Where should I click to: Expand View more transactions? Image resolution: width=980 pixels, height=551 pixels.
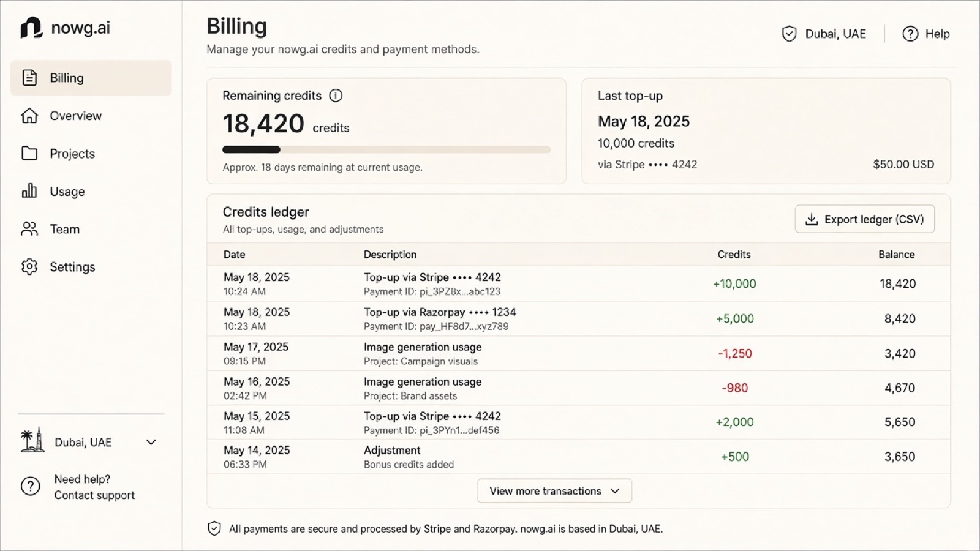coord(554,491)
